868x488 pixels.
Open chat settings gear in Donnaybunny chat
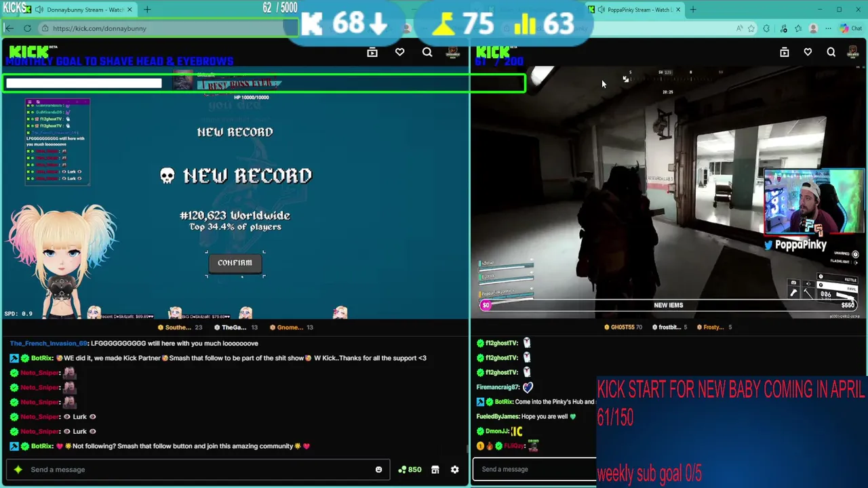(x=455, y=470)
